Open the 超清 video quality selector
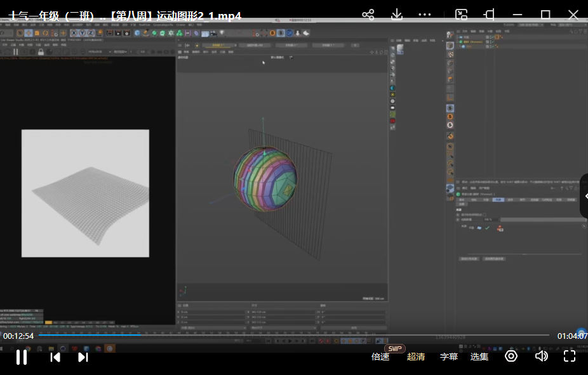The width and height of the screenshot is (588, 375). pos(416,357)
